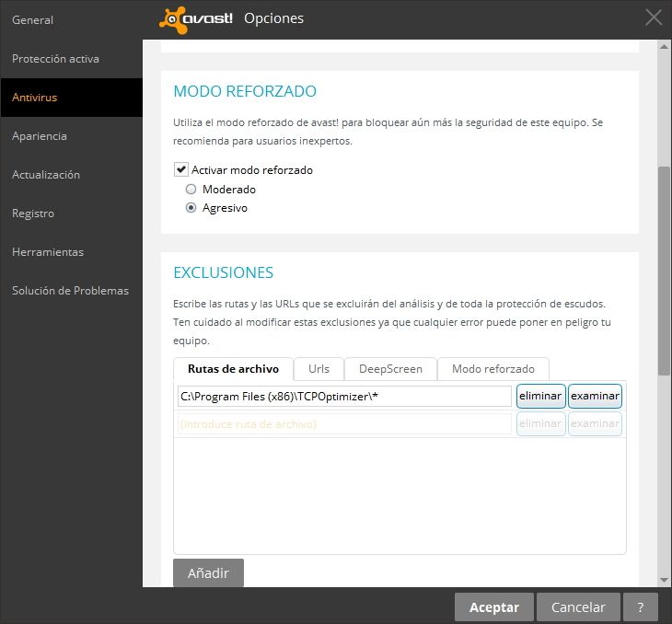Click the Opciones title text

point(273,18)
